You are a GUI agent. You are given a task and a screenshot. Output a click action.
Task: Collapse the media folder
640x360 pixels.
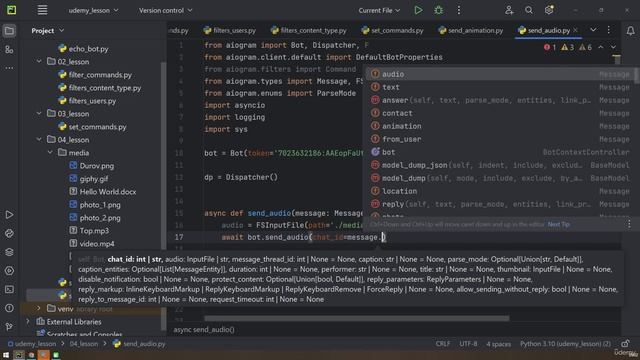coord(50,153)
